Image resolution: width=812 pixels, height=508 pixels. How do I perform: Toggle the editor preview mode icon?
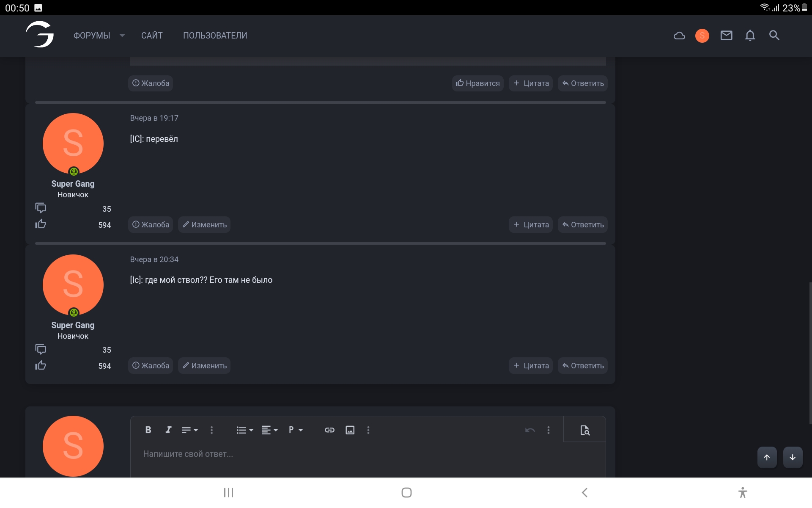[x=584, y=430]
